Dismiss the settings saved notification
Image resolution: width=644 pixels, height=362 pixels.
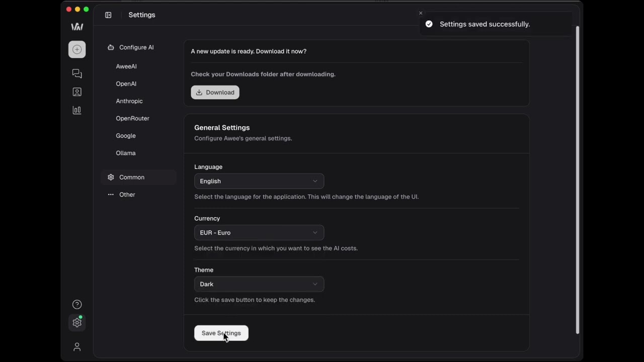pos(421,13)
